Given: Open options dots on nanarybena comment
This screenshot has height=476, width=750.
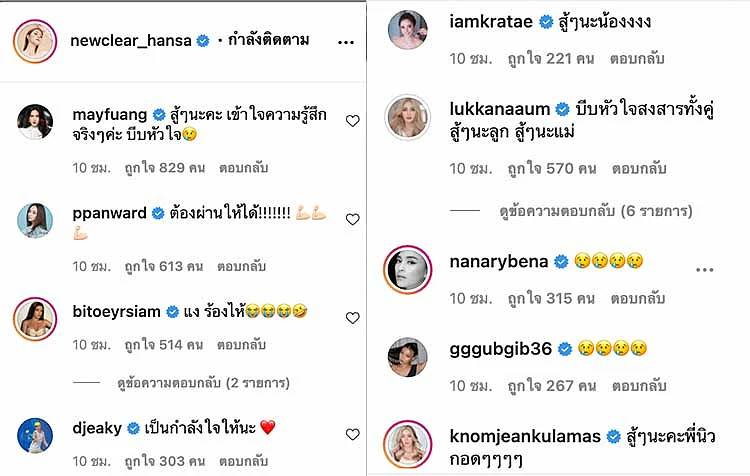Looking at the screenshot, I should 705,270.
